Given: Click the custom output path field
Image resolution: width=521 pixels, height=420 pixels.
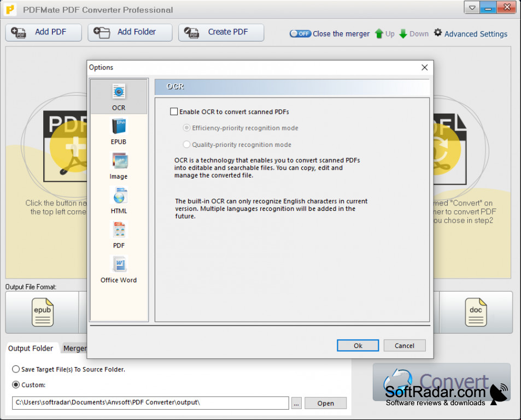Looking at the screenshot, I should pyautogui.click(x=150, y=403).
